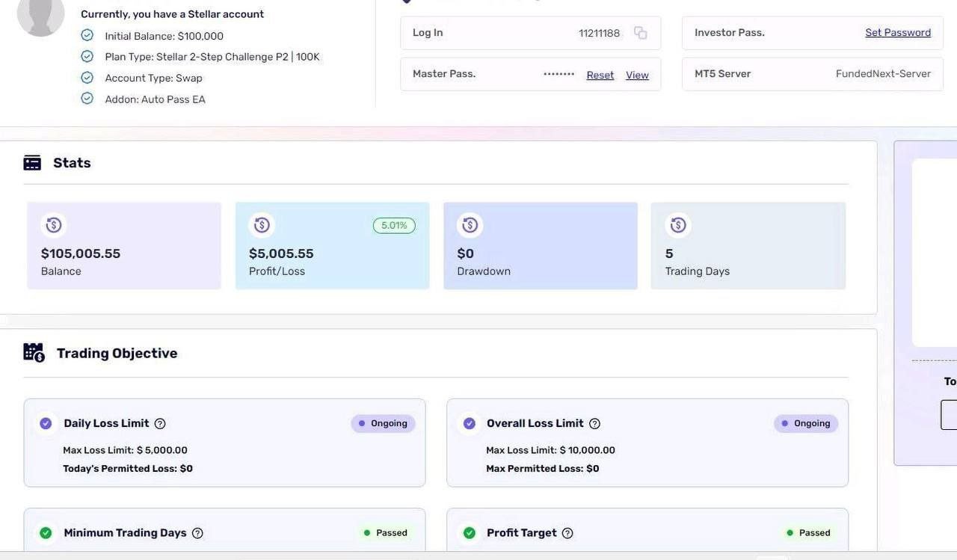Click the $5,005.55 Profit/Loss value
957x560 pixels.
pyautogui.click(x=281, y=253)
